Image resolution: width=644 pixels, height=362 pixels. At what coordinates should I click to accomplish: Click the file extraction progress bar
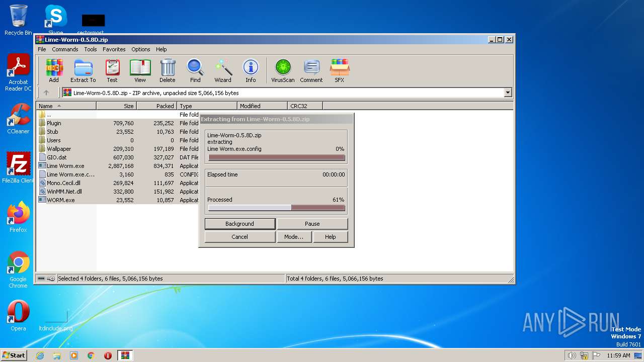(x=277, y=157)
